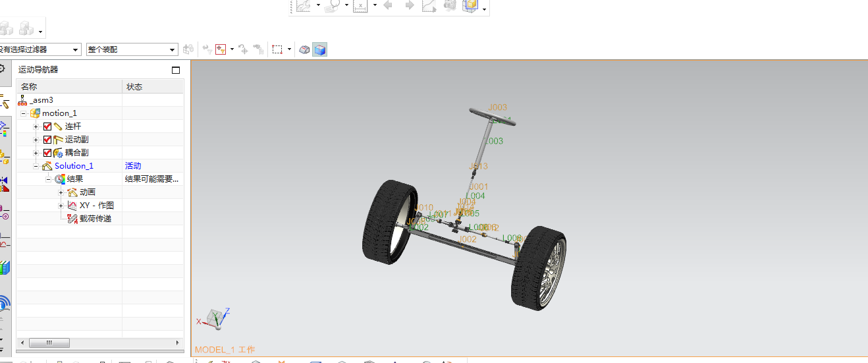Click the second gray assembly cubes icon

tap(26, 28)
